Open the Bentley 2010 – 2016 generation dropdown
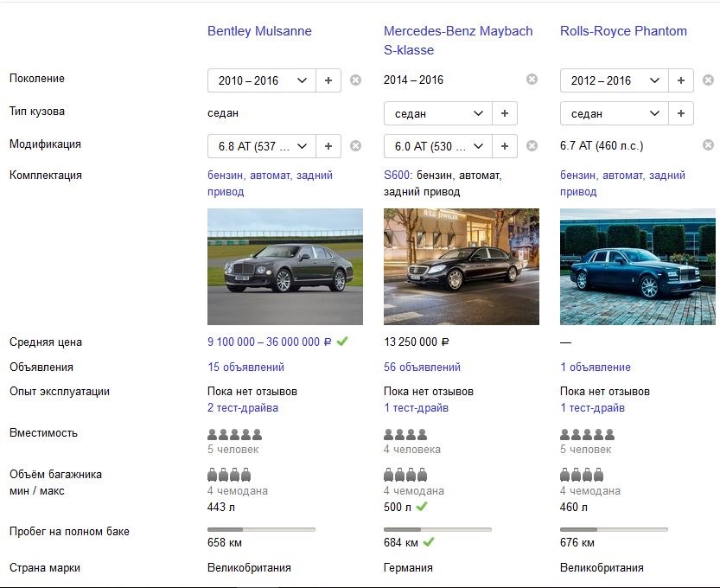The height and width of the screenshot is (588, 720). click(262, 80)
